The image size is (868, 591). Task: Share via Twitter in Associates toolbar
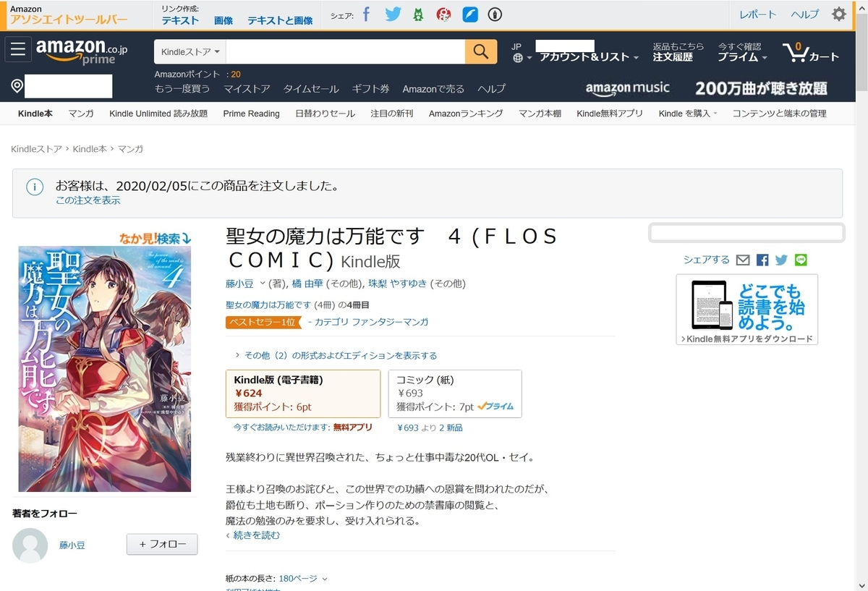393,14
